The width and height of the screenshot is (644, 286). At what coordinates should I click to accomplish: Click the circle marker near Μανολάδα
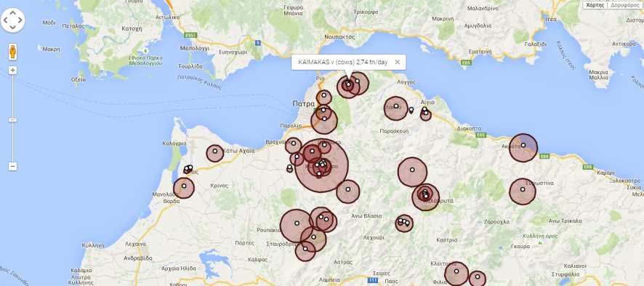pyautogui.click(x=184, y=188)
